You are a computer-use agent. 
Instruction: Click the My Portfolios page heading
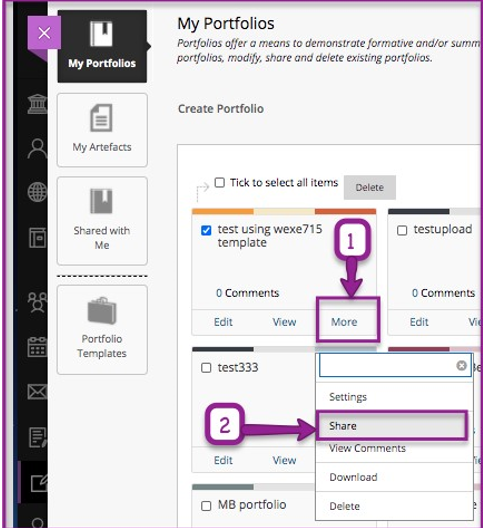pos(226,24)
